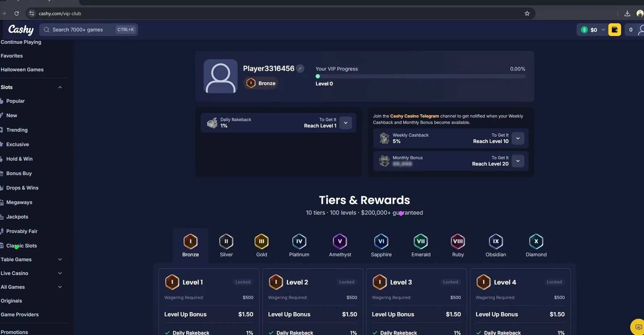Switch to the Obsidian tier

pos(496,245)
